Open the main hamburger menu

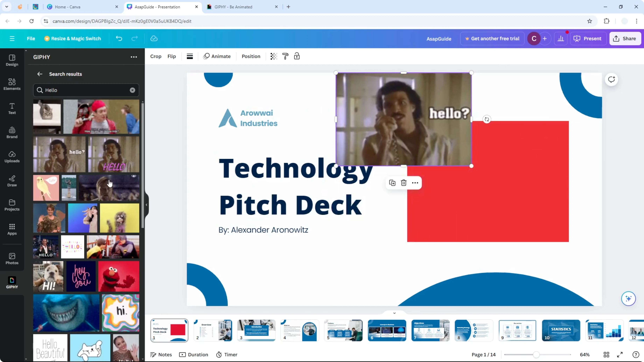12,38
